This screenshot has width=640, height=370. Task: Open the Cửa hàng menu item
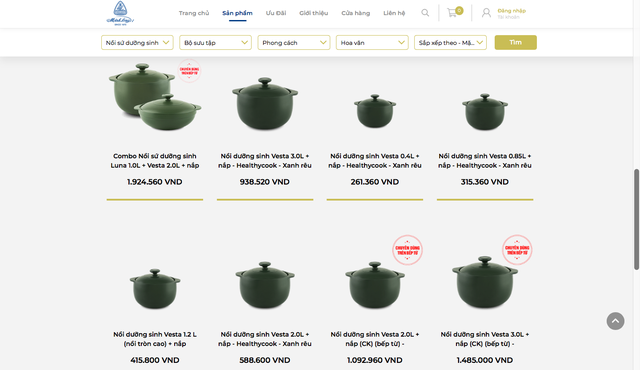pyautogui.click(x=356, y=13)
